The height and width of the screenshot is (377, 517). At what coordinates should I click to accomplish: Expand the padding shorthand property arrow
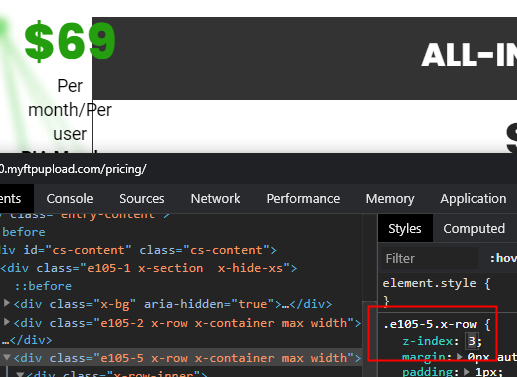(x=467, y=371)
